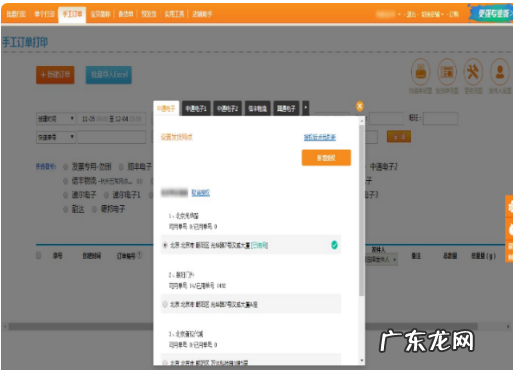The width and height of the screenshot is (513, 370).
Task: Open the 单个打印 tab in top navigation
Action: (44, 14)
